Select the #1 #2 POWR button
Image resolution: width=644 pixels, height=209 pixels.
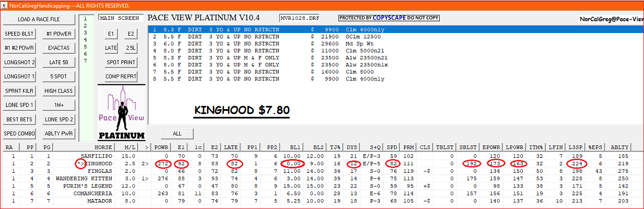pyautogui.click(x=20, y=48)
